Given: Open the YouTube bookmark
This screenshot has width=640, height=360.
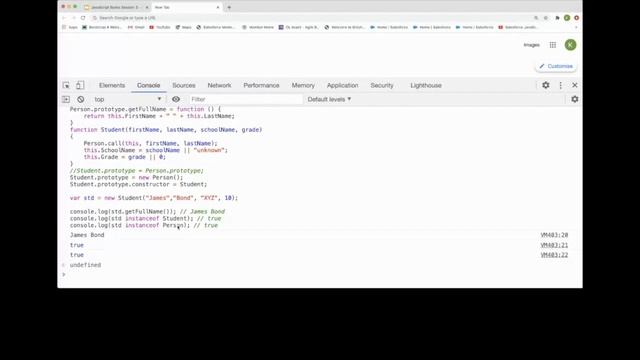Looking at the screenshot, I should point(160,27).
